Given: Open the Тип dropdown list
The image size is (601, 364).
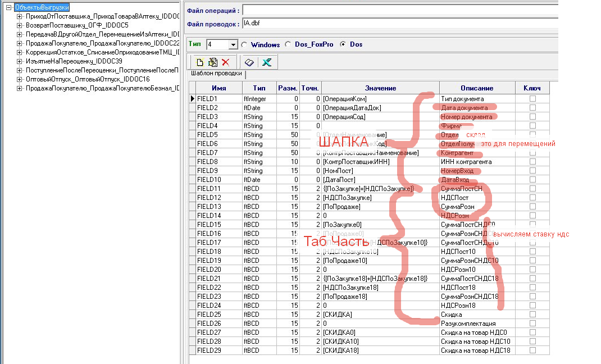Looking at the screenshot, I should click(234, 45).
